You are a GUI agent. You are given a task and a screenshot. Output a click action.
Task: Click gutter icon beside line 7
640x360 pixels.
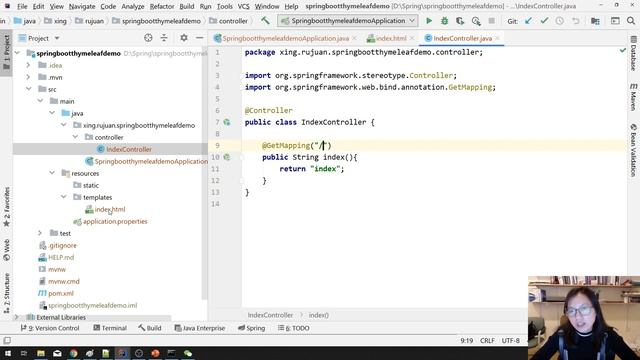click(x=227, y=122)
